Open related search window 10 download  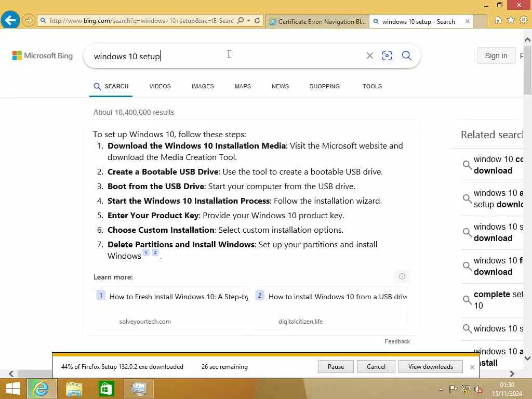point(493,165)
